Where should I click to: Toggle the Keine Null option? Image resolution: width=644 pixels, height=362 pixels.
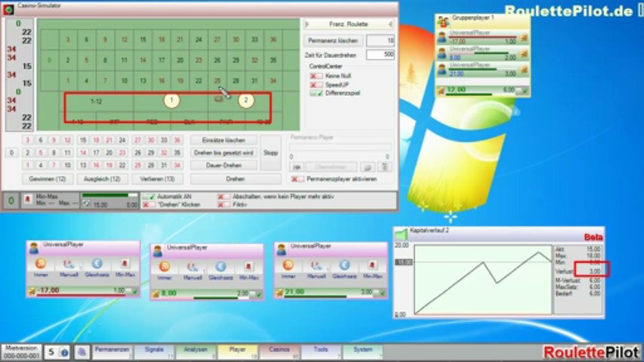(316, 76)
